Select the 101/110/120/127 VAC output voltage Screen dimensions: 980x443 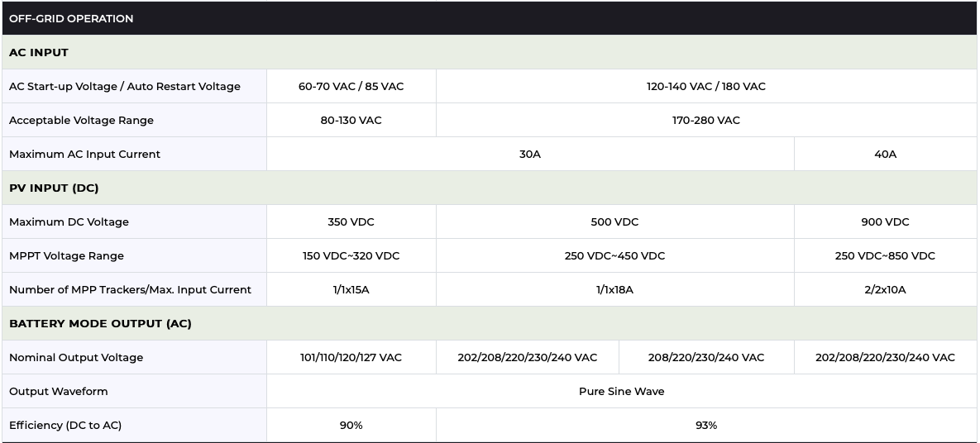(x=351, y=357)
